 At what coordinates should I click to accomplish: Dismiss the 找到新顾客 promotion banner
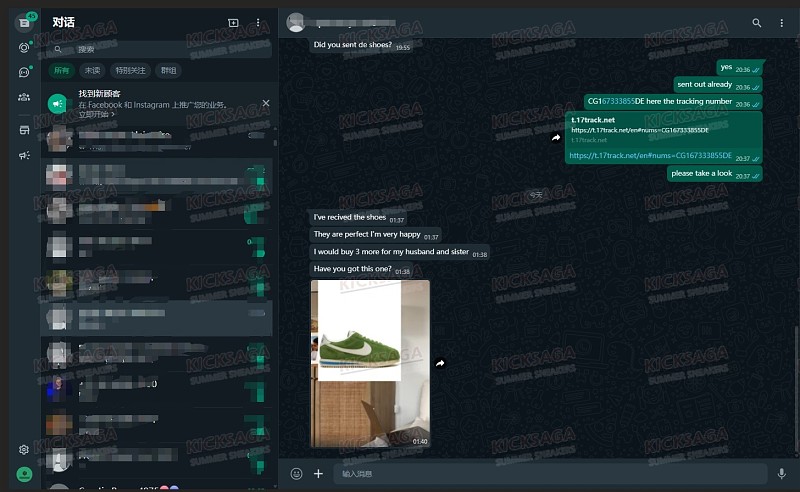pyautogui.click(x=266, y=103)
